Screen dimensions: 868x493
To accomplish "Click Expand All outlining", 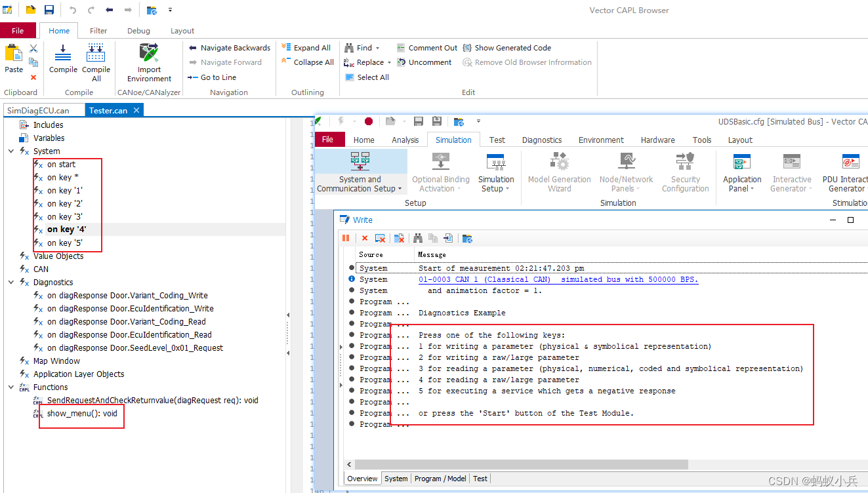I will (306, 48).
